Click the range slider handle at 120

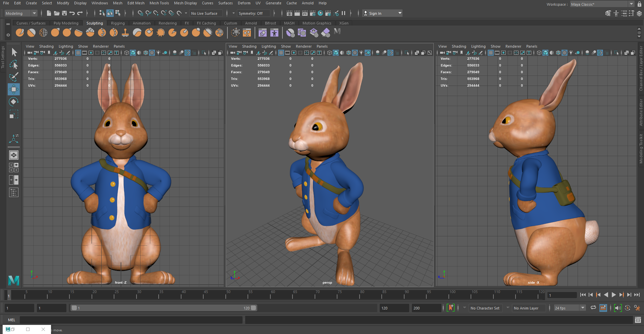tap(254, 308)
